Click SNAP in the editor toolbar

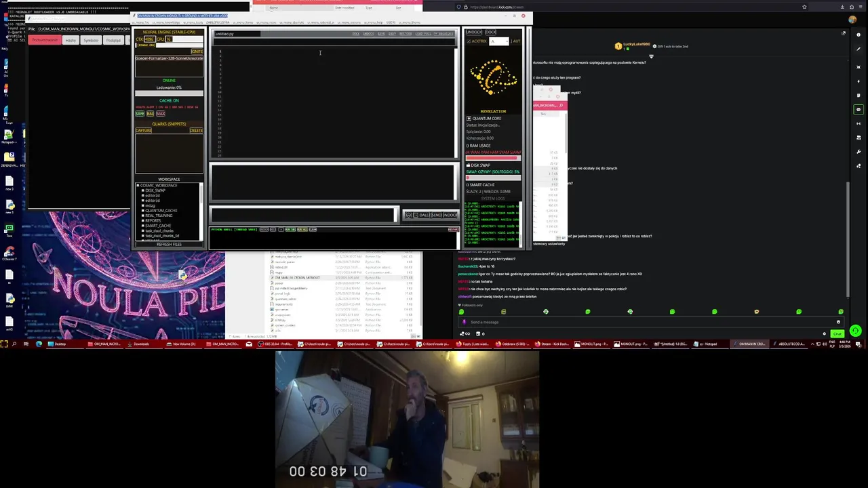[392, 34]
